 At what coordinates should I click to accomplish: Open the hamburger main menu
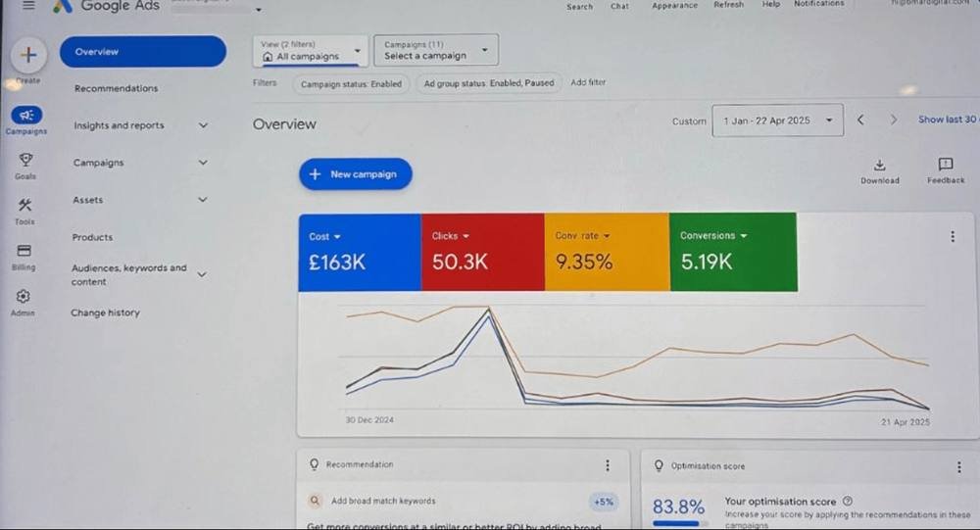28,6
